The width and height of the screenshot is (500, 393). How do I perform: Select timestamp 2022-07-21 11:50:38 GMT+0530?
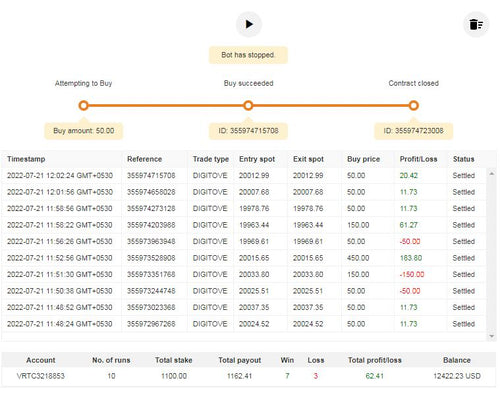(60, 291)
